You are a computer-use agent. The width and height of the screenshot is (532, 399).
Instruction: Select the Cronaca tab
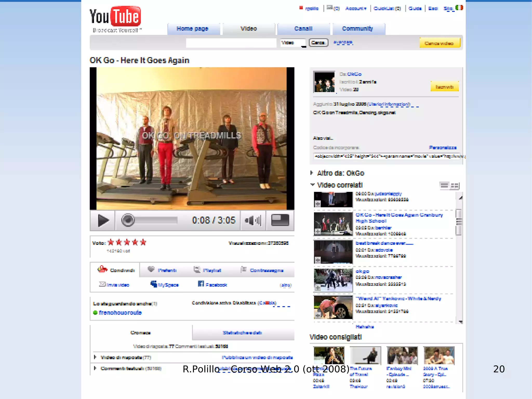(141, 333)
